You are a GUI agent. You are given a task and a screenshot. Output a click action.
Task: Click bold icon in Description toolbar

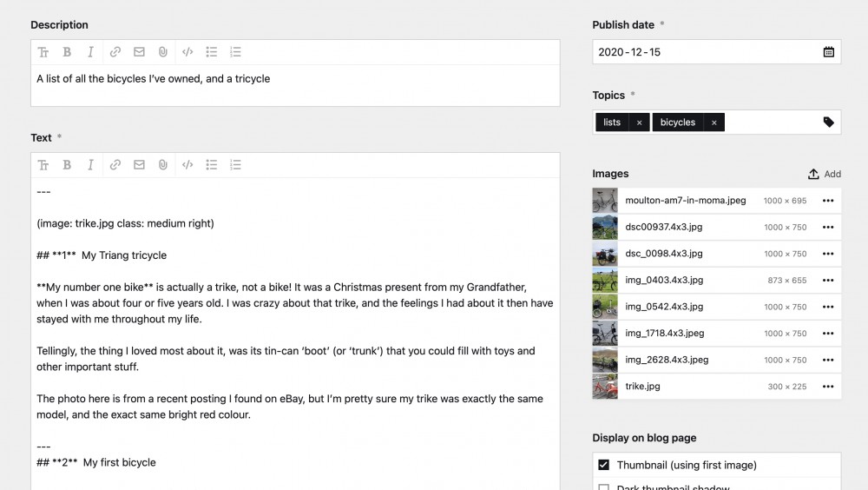[67, 52]
